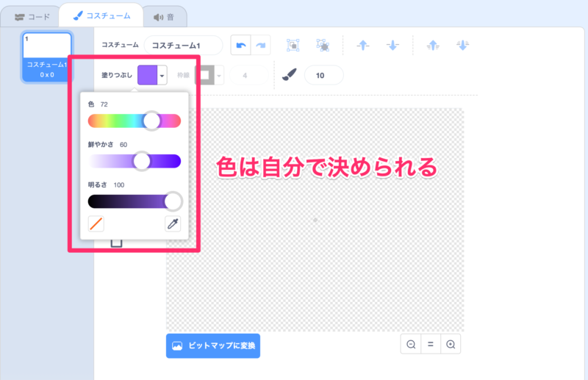Send selection to the back
Image resolution: width=588 pixels, height=380 pixels.
[462, 46]
